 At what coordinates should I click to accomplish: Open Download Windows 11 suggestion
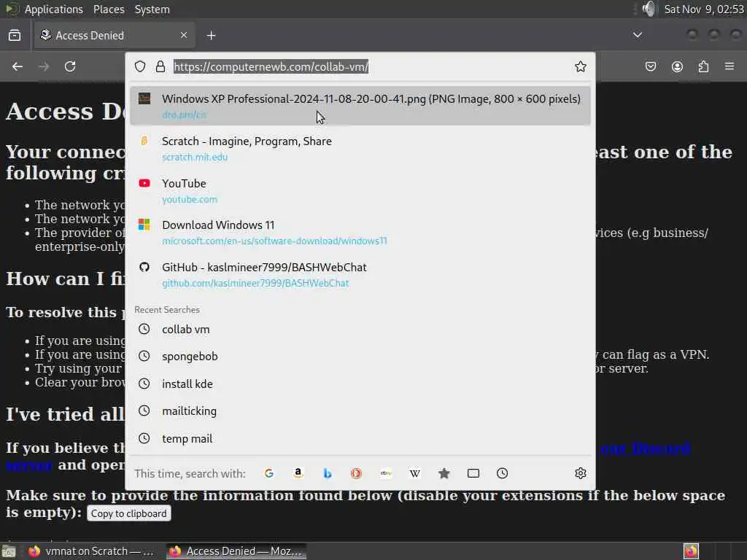(360, 233)
